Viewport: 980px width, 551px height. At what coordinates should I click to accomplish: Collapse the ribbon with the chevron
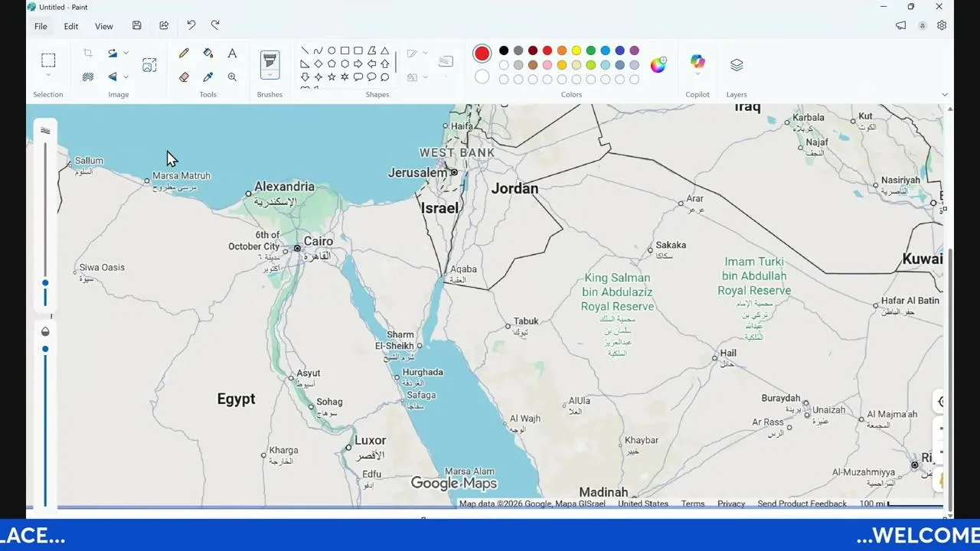point(944,95)
